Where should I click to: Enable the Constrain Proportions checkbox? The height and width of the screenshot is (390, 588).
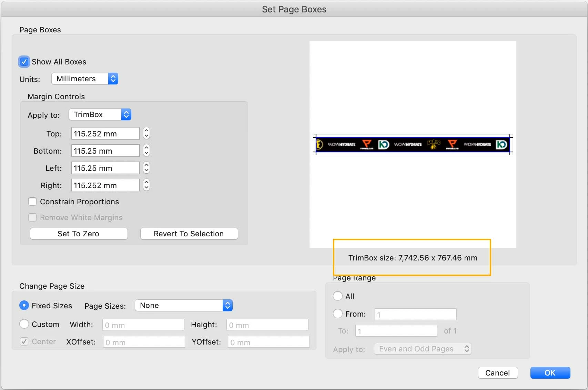(x=32, y=202)
